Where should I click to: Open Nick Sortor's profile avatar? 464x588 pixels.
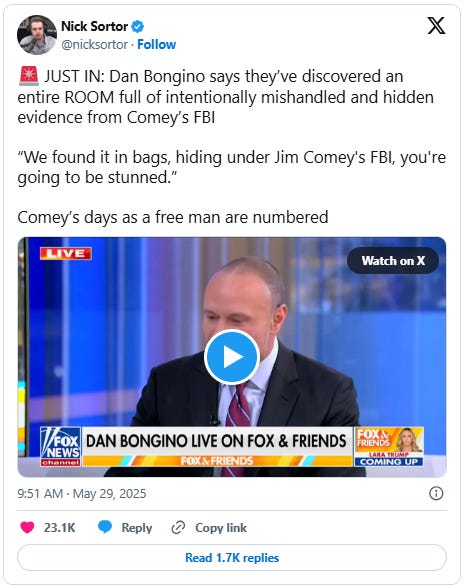(x=36, y=35)
